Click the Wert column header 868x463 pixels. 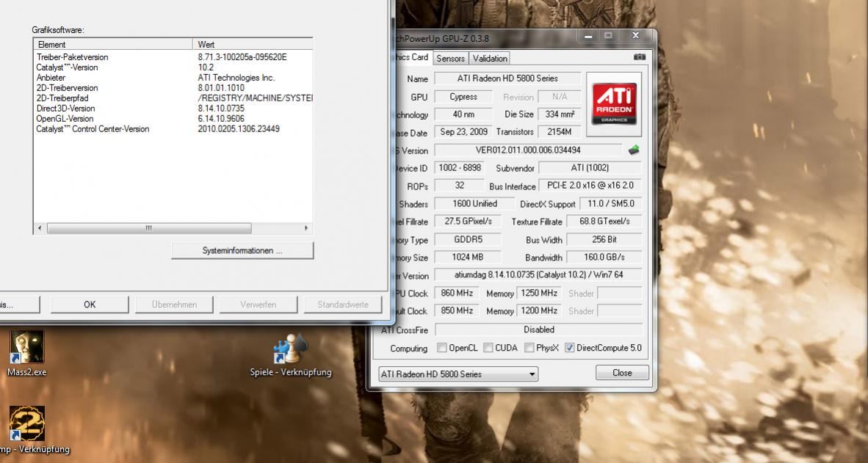[x=253, y=44]
